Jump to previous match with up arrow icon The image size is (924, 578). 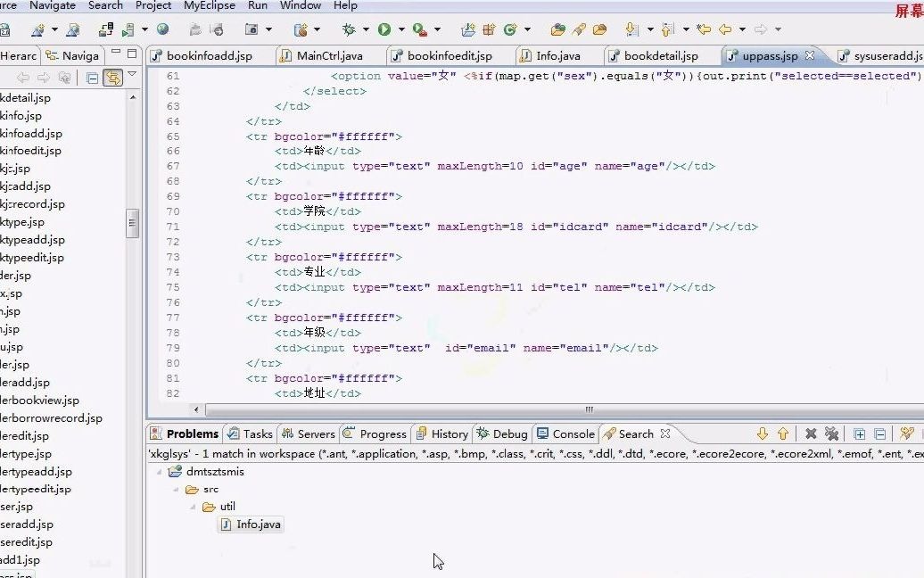(x=783, y=434)
